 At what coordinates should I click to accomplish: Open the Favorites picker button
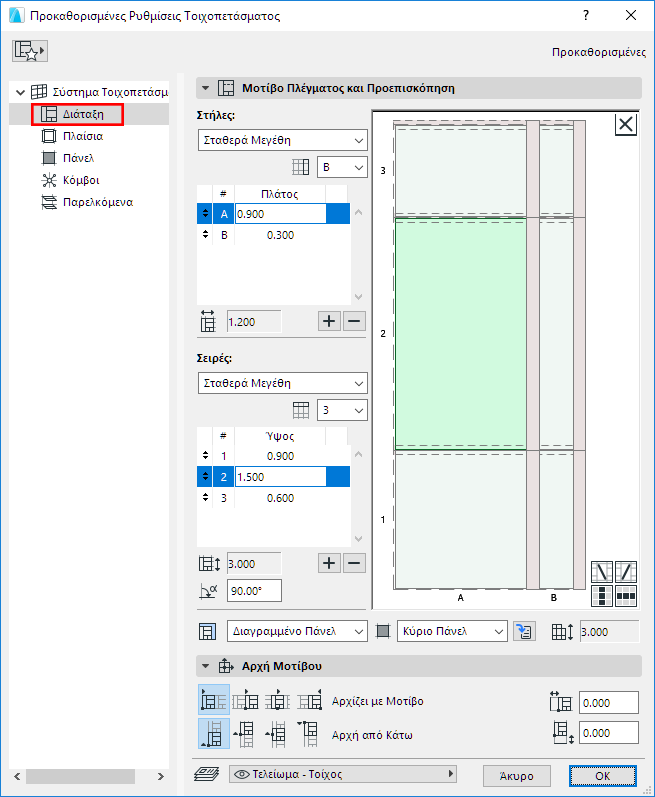[x=30, y=51]
